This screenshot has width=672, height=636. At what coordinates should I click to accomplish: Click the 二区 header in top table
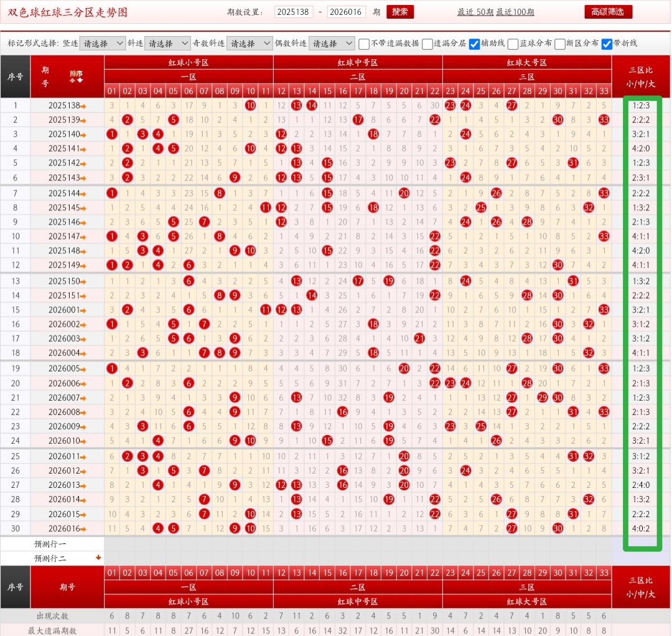(x=358, y=77)
